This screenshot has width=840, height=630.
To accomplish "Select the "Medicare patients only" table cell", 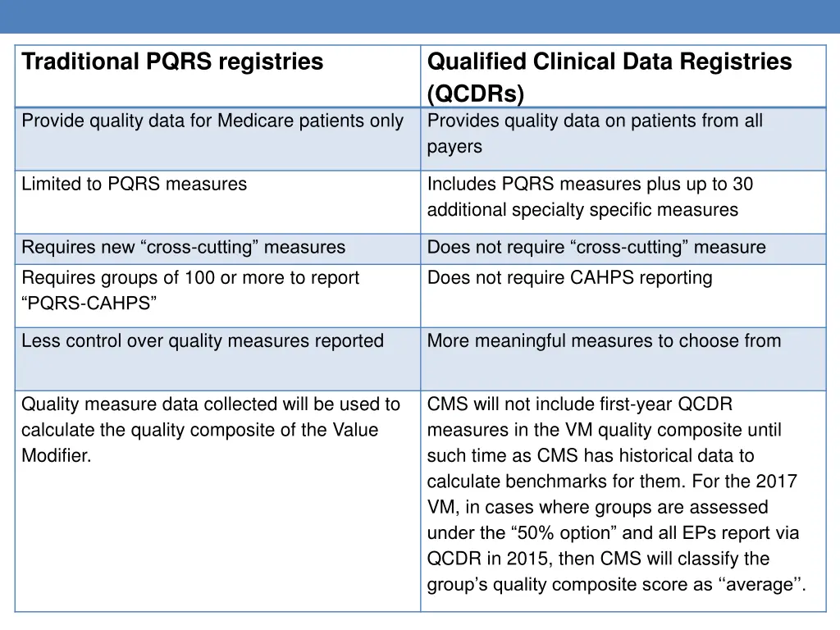I will (x=212, y=121).
